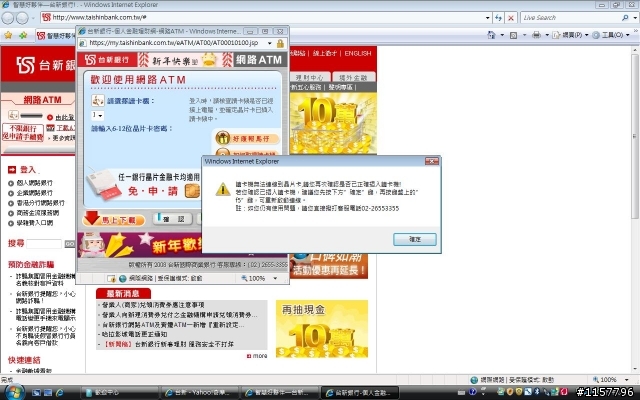
Task: Click the more link under news list
Action: pos(257,356)
